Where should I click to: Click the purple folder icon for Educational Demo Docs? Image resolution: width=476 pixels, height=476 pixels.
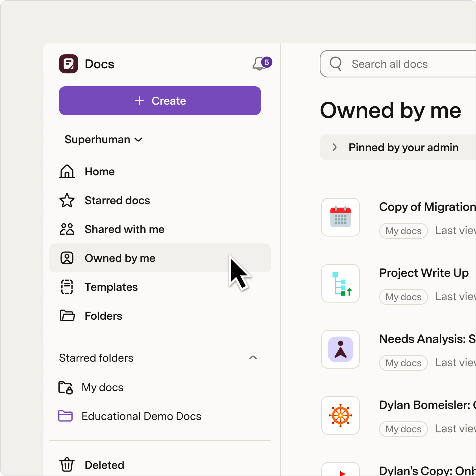65,416
